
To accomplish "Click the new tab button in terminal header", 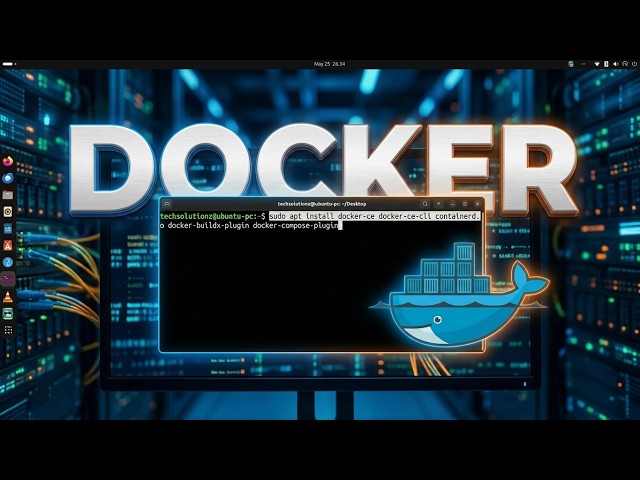I will click(x=167, y=204).
